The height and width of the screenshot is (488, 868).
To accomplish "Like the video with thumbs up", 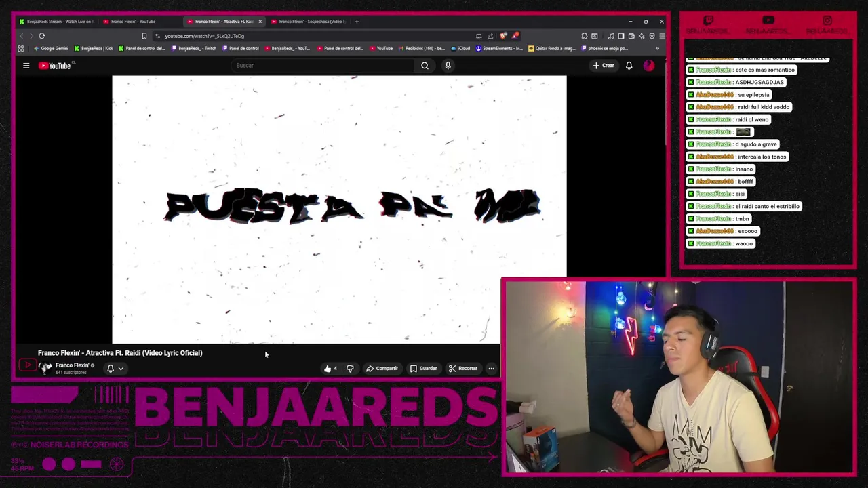I will point(330,369).
